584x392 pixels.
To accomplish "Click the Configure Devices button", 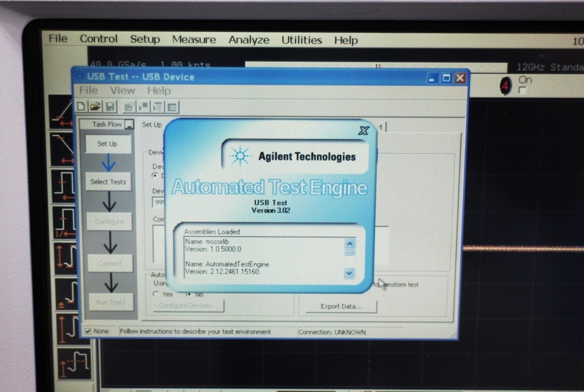I will coord(188,306).
